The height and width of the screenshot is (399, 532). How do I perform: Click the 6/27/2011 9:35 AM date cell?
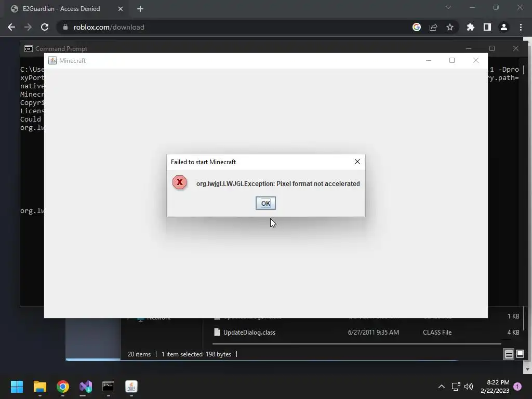click(373, 332)
